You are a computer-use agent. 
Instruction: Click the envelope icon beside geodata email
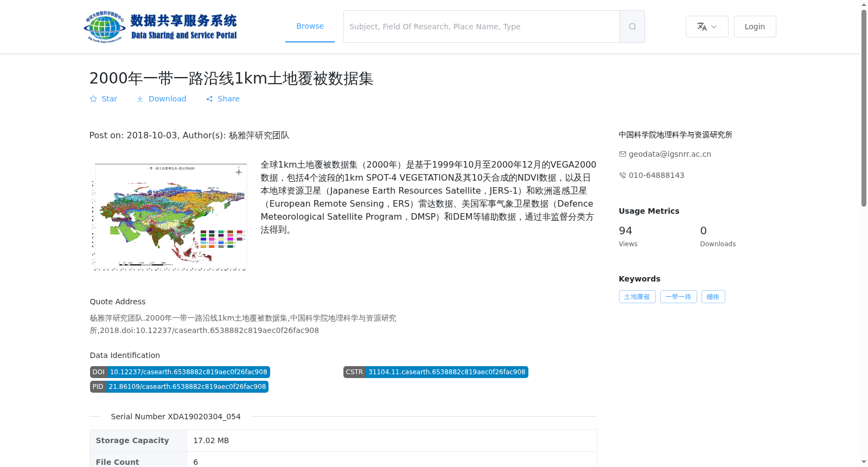click(622, 154)
